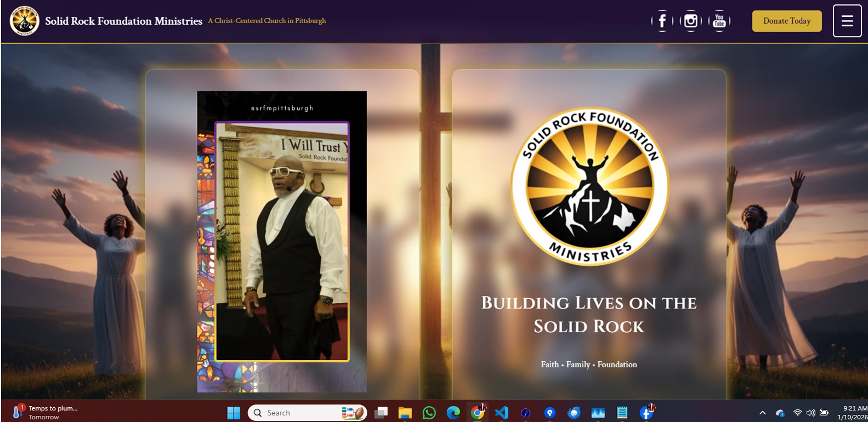The image size is (868, 422).
Task: Show hidden system tray icons chevron
Action: [762, 413]
